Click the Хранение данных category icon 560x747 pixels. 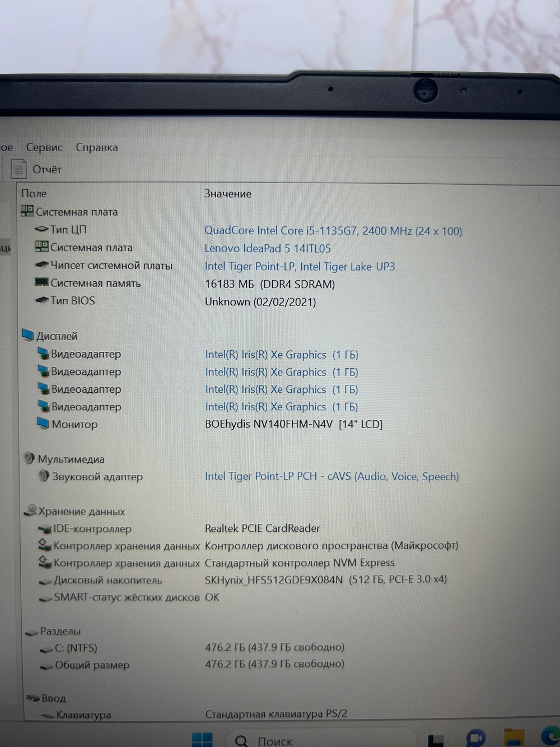[31, 511]
